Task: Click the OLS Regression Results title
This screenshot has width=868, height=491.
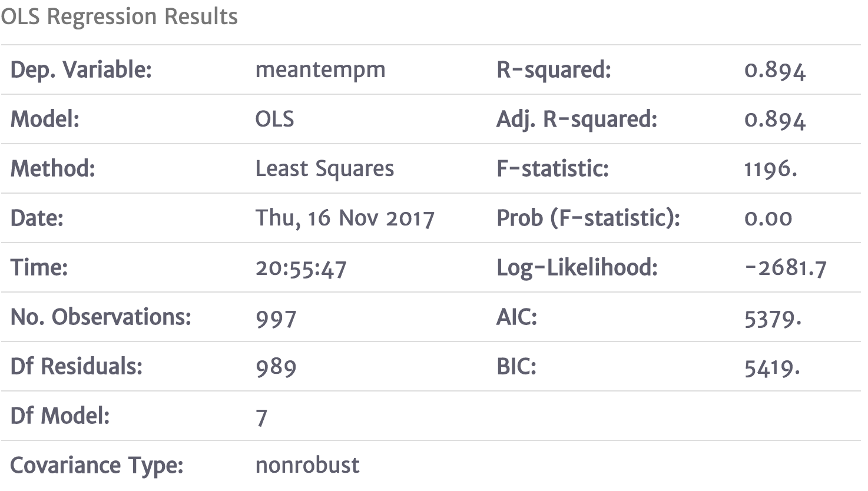Action: pyautogui.click(x=120, y=16)
